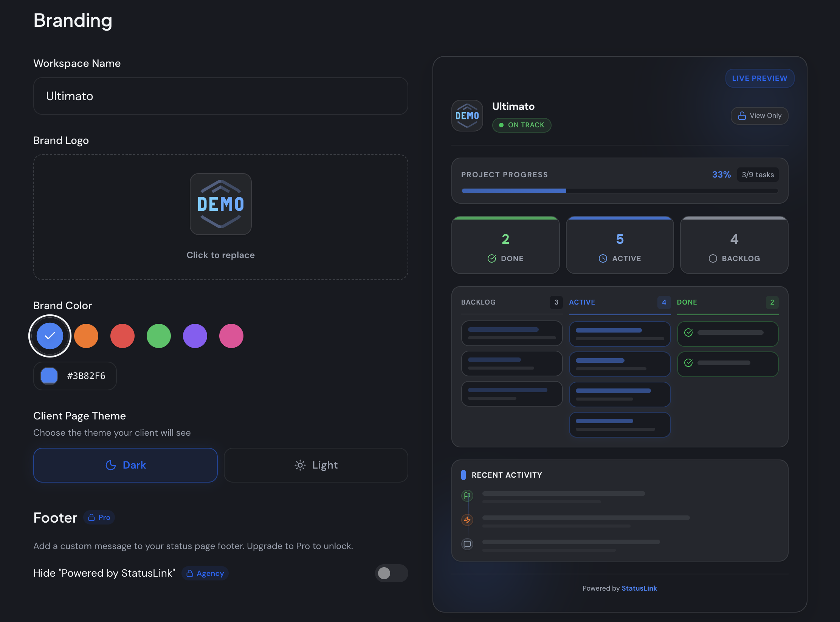Click the backlog count badge 3

pos(556,302)
